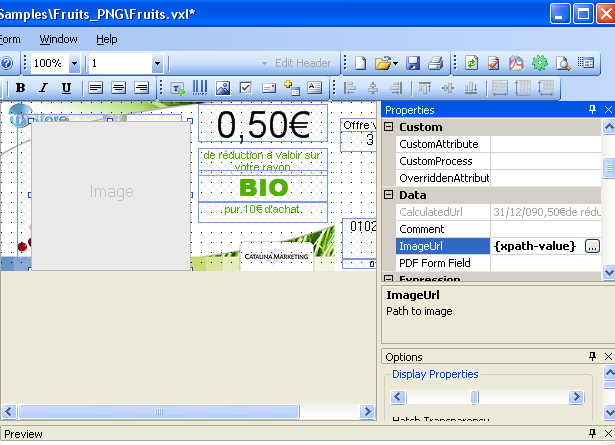Click the green gear icon

pos(540,63)
